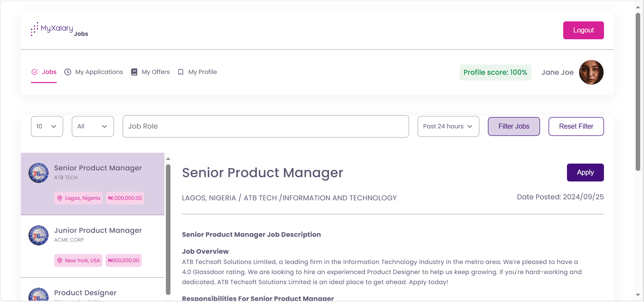Click the Reset Filter button

coord(576,126)
